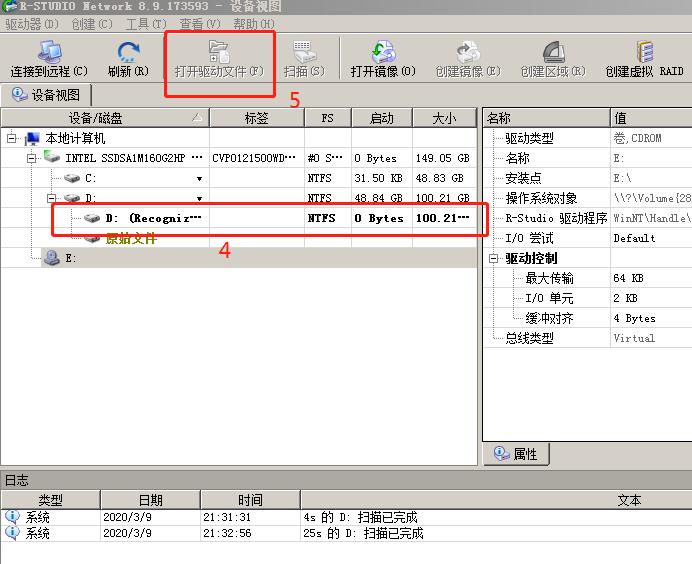
Task: Click the Create Region (创建区域) toolbar icon
Action: 553,52
